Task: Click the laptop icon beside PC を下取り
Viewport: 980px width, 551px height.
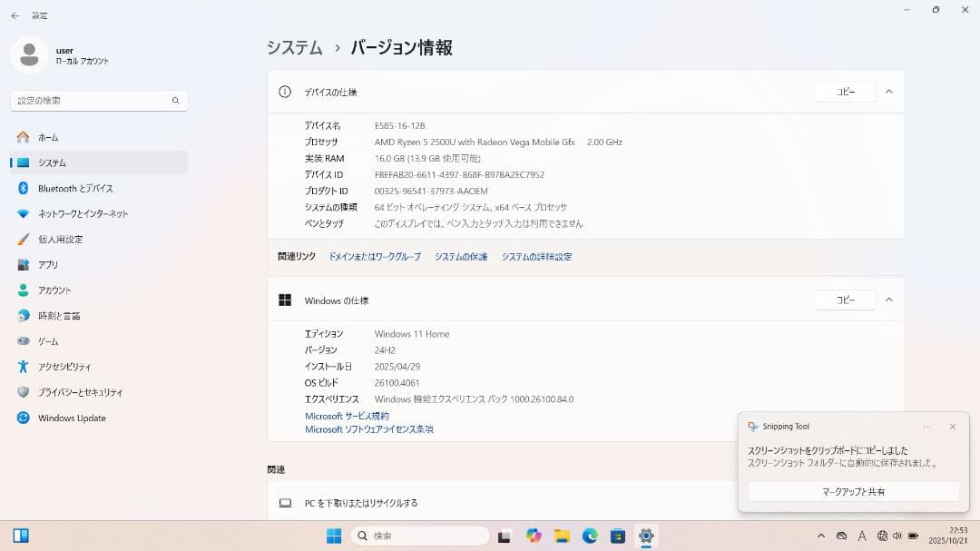Action: [285, 503]
